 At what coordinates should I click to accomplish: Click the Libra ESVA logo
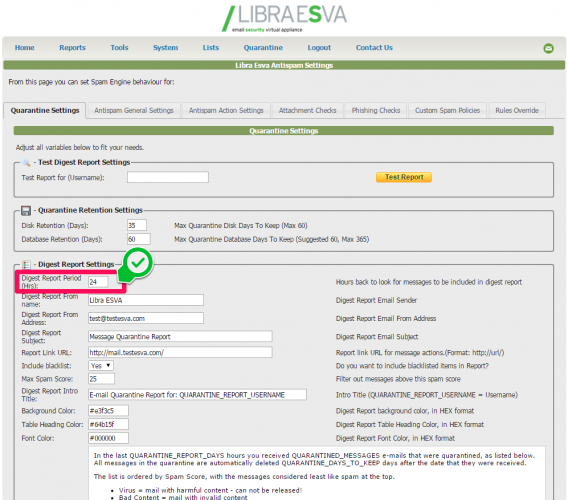coord(284,18)
